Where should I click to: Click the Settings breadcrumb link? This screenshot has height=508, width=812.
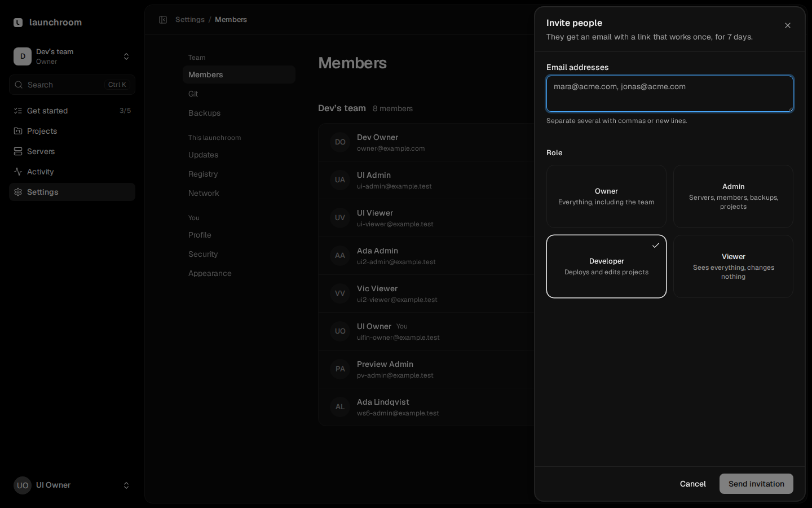tap(190, 20)
